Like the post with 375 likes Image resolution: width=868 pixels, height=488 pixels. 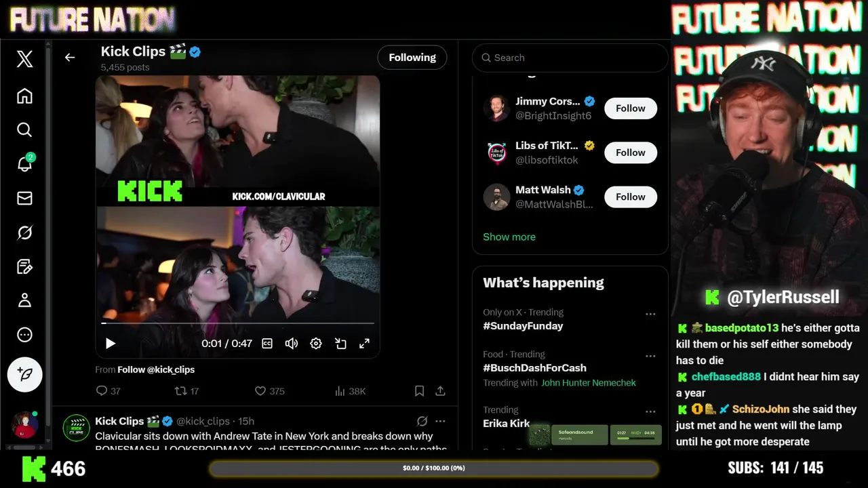[269, 391]
